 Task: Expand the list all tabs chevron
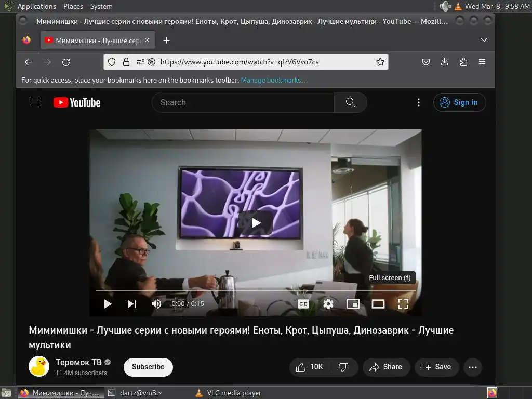click(x=484, y=40)
